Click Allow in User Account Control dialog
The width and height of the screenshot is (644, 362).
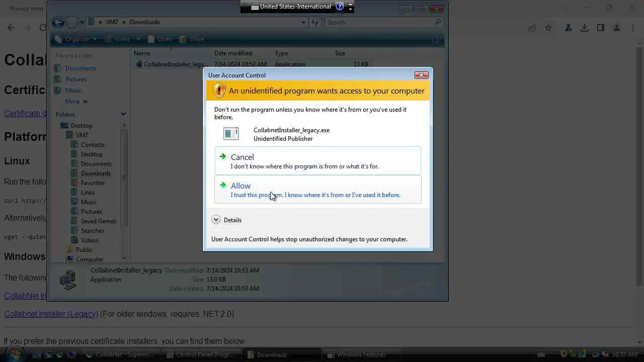point(317,190)
